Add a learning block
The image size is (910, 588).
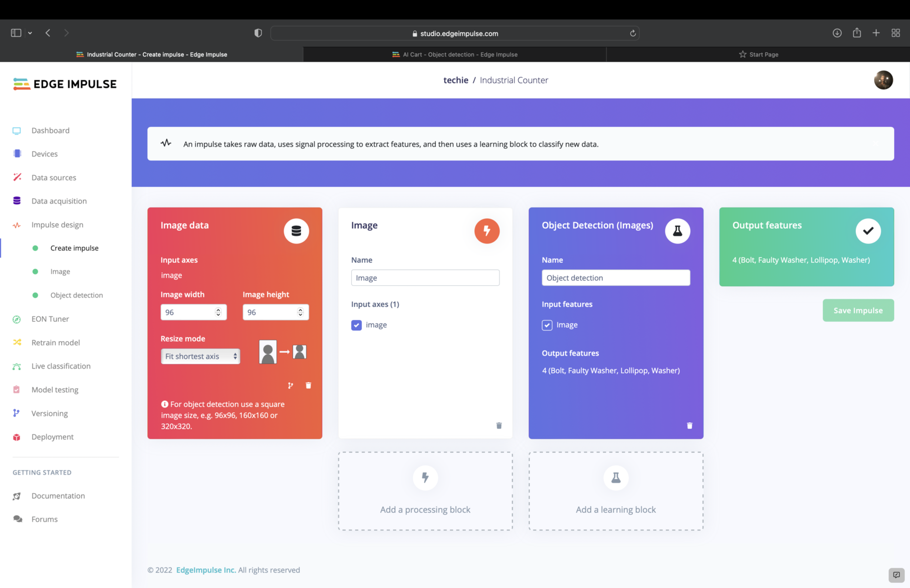[616, 491]
